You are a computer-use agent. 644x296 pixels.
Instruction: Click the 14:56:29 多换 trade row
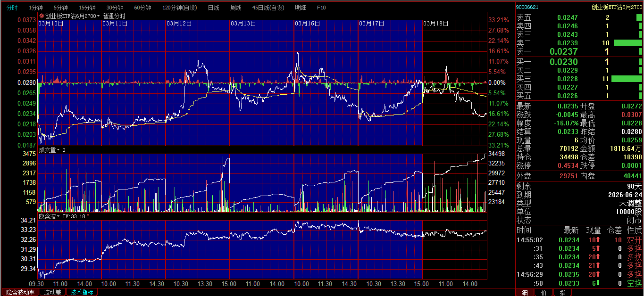pyautogui.click(x=579, y=274)
